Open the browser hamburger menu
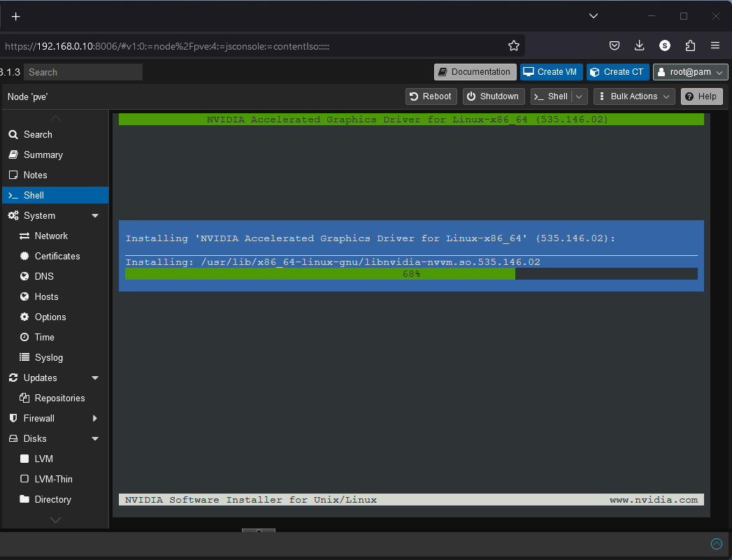Image resolution: width=732 pixels, height=560 pixels. 715,45
